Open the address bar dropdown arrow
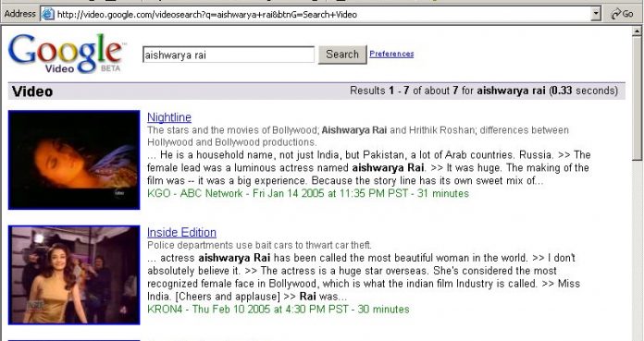 pyautogui.click(x=596, y=14)
